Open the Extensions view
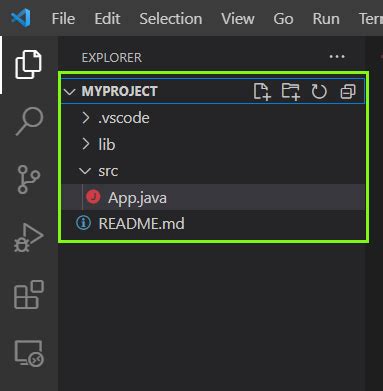This screenshot has width=383, height=391. (x=29, y=295)
